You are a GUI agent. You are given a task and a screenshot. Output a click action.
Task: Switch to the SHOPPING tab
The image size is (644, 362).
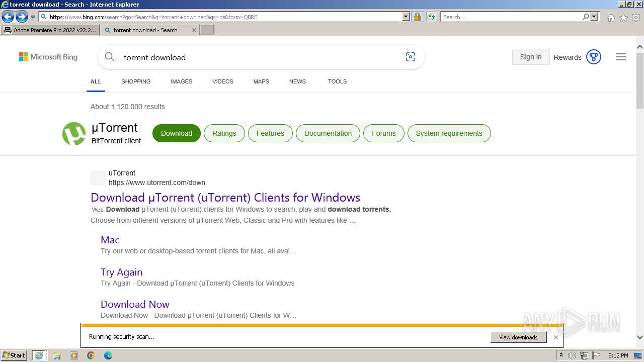pos(136,81)
